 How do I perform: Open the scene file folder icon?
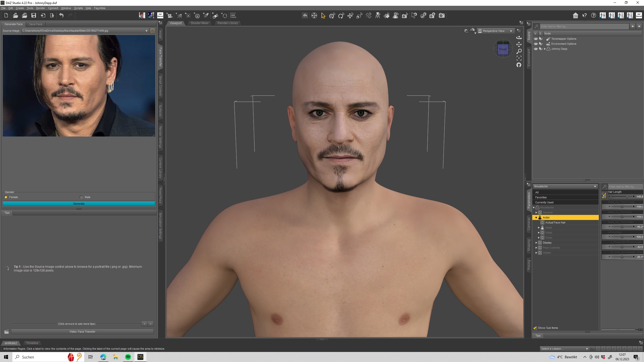15,16
